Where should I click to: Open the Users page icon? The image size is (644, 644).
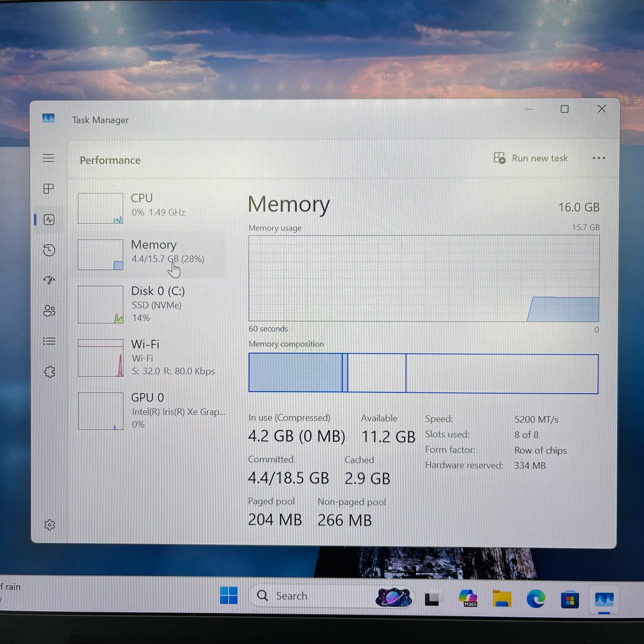coord(49,311)
